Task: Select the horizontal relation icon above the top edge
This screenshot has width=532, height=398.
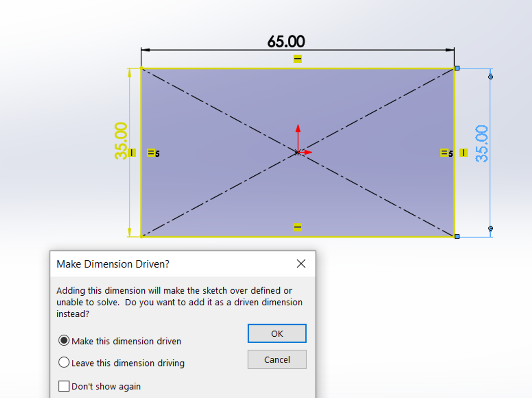Action: (x=297, y=59)
